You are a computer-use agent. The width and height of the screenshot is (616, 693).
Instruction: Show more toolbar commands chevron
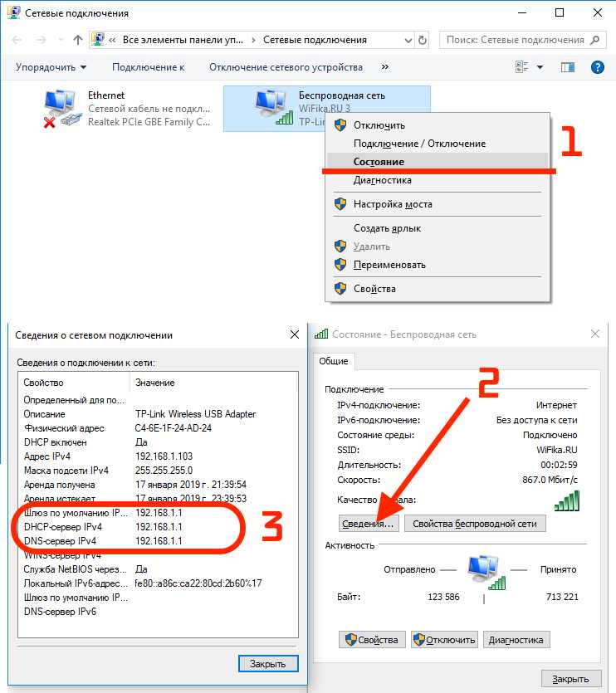[x=385, y=66]
